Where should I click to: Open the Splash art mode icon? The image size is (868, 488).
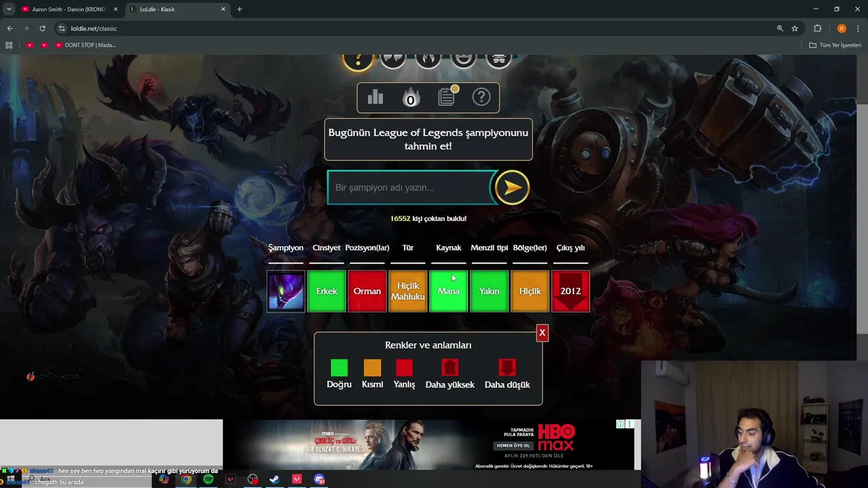tap(499, 60)
